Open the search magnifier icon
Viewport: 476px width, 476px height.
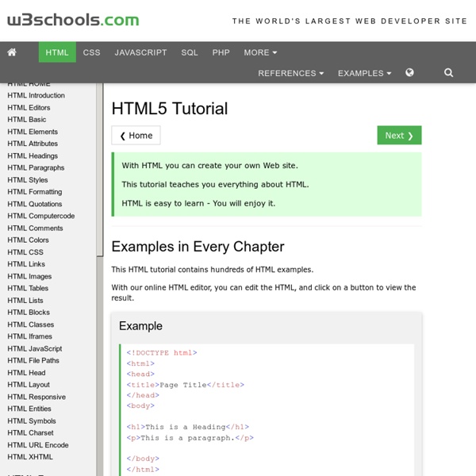pos(448,73)
